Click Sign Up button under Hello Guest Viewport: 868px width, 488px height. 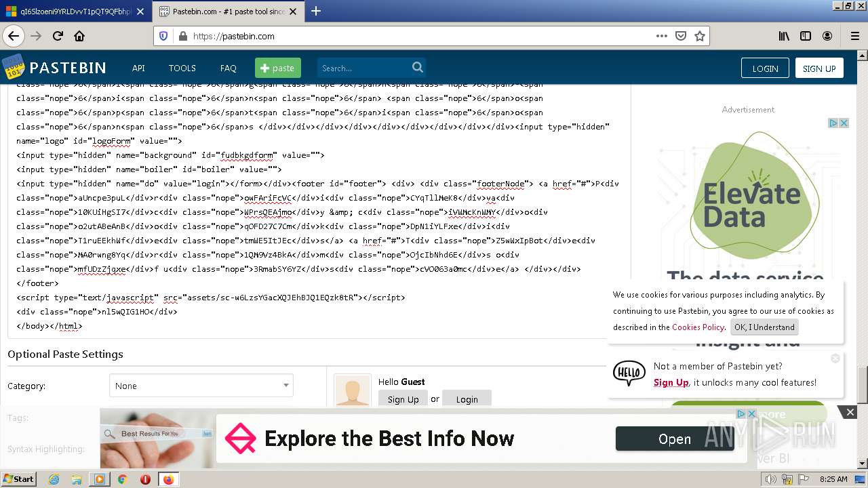pos(403,399)
